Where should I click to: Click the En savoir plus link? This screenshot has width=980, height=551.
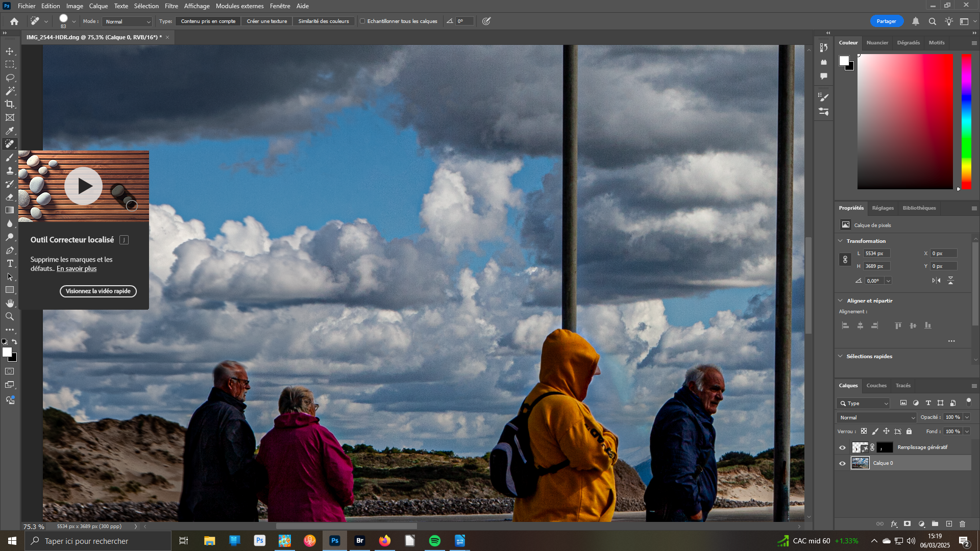coord(77,269)
